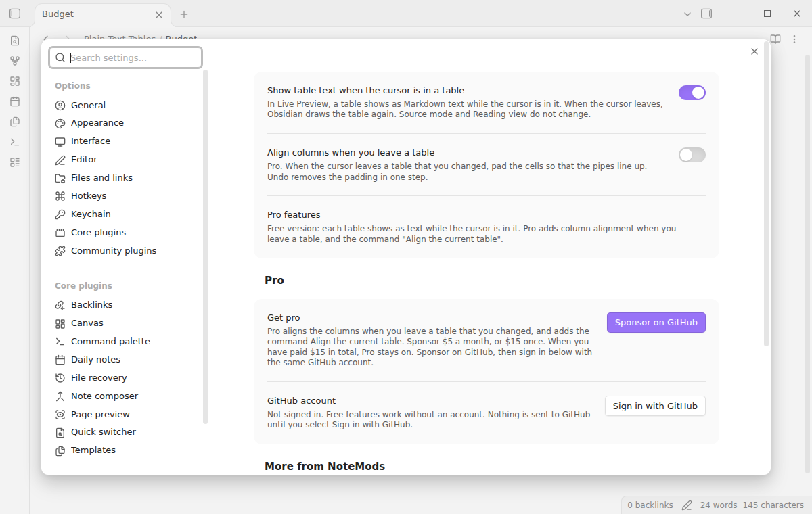Screen dimensions: 812x514
Task: Disable Show table text when cursor in table
Action: pos(692,93)
